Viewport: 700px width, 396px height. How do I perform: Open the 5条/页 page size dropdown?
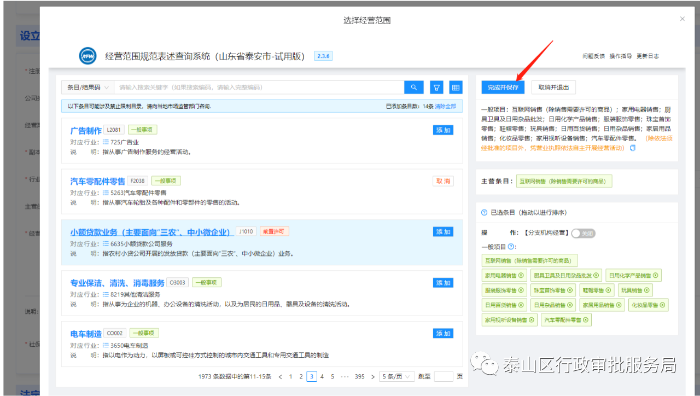click(x=396, y=376)
